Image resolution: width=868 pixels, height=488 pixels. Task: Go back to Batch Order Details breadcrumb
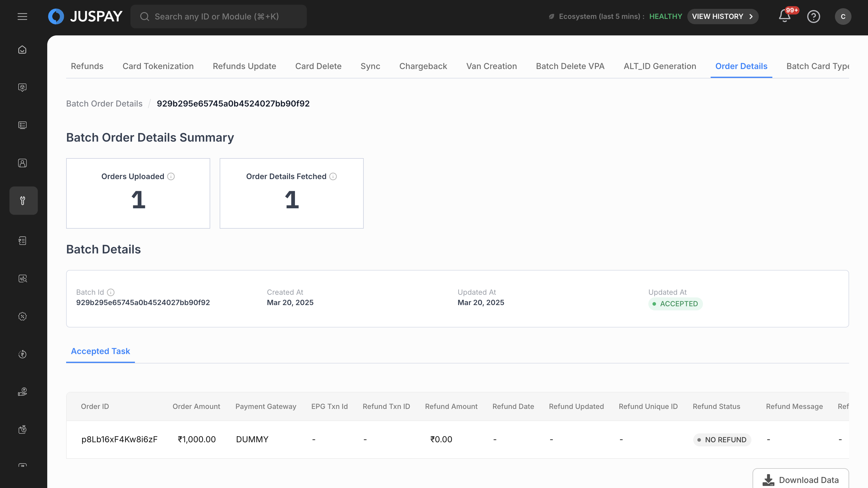click(x=104, y=104)
